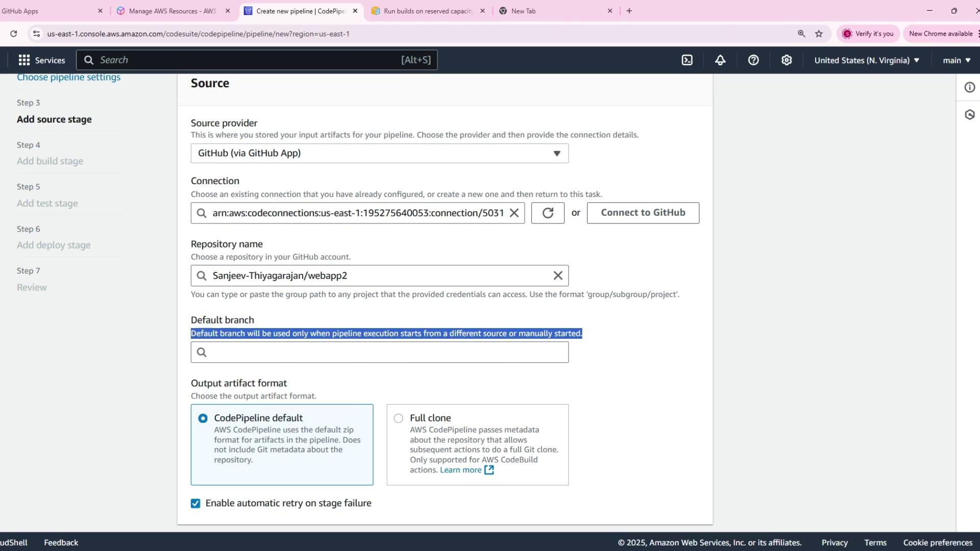Close the GitHub Apps tab
Image resolution: width=980 pixels, height=551 pixels.
(100, 11)
